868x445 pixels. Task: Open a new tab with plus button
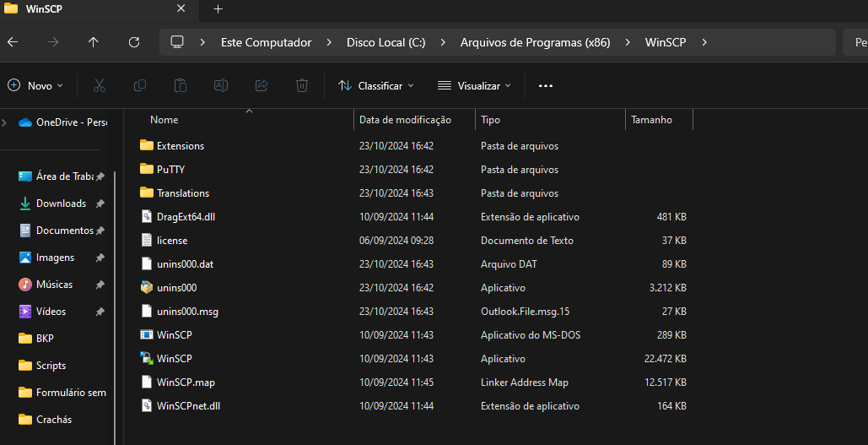tap(218, 9)
